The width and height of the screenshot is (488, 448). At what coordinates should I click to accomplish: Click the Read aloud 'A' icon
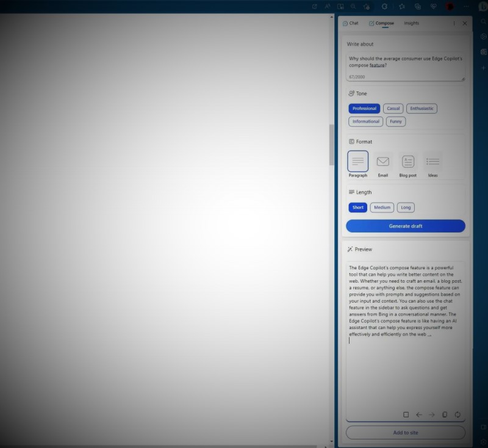[328, 7]
